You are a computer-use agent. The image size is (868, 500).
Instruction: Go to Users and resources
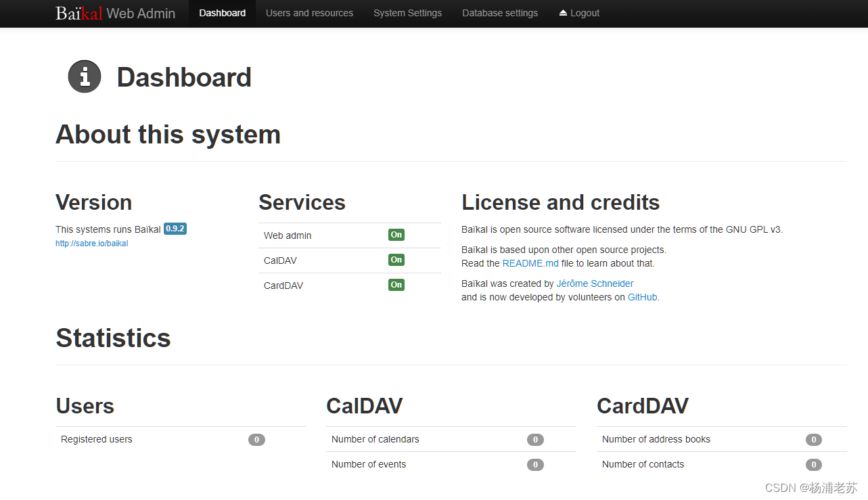tap(309, 13)
